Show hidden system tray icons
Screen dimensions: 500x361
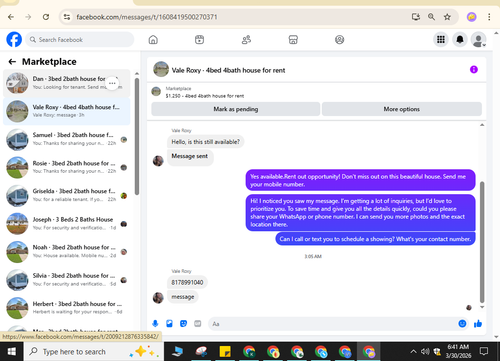413,351
